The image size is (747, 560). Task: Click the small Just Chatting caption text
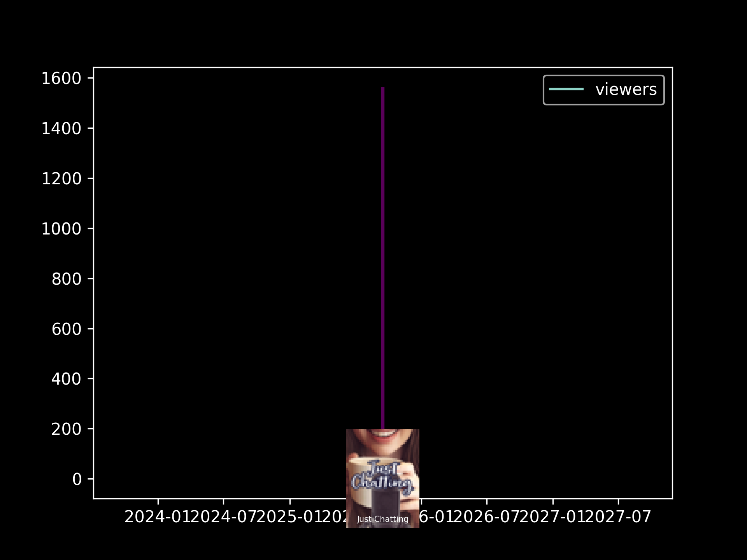[x=382, y=519]
